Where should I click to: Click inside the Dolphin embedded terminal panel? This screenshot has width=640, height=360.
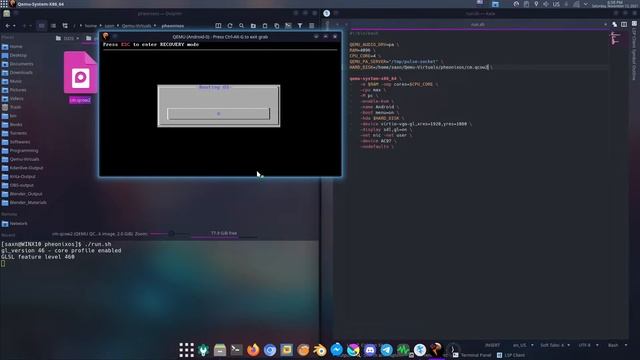click(159, 292)
